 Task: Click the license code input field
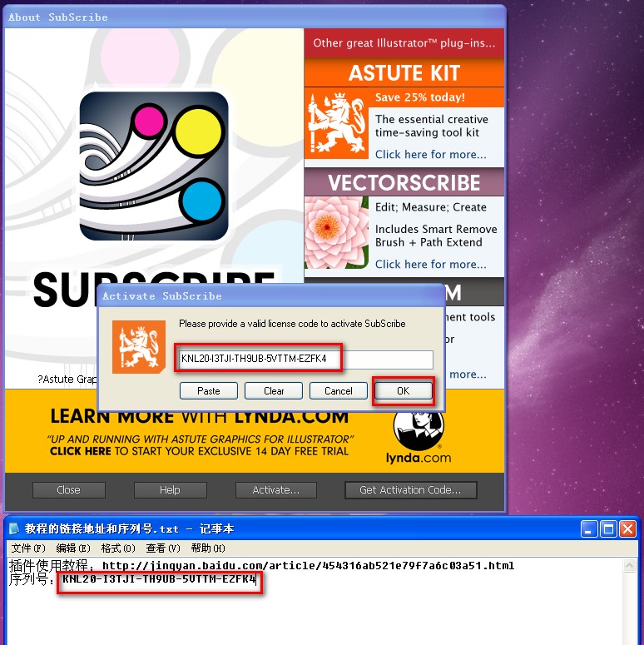coord(305,359)
